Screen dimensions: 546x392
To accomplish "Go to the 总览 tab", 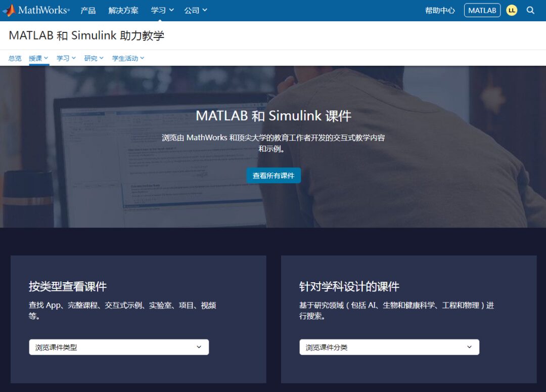I will pos(15,58).
